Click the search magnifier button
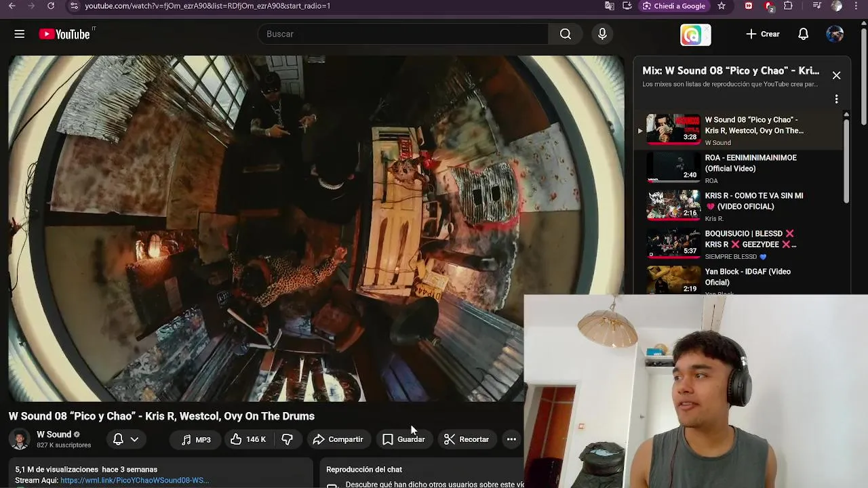This screenshot has height=488, width=868. [566, 34]
